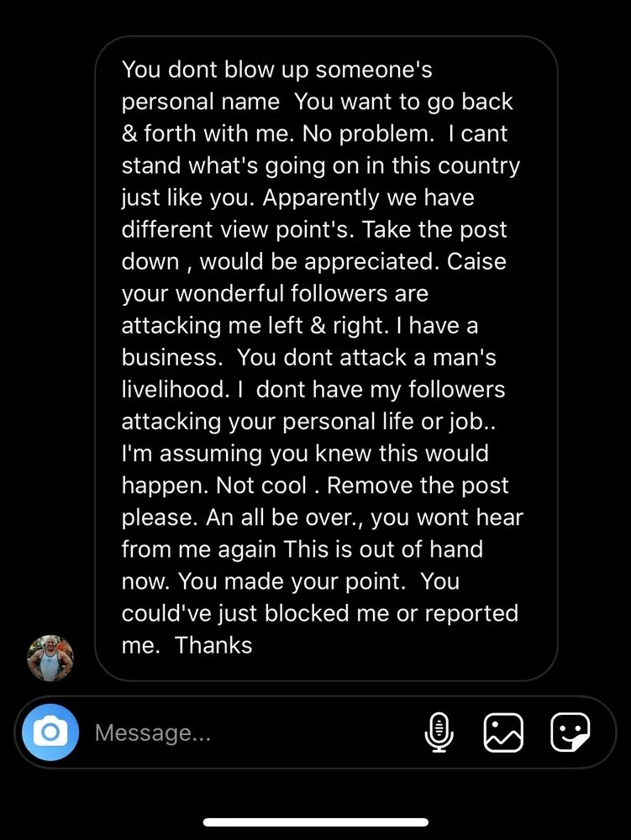
Task: Open the photo gallery picker icon
Action: 503,732
